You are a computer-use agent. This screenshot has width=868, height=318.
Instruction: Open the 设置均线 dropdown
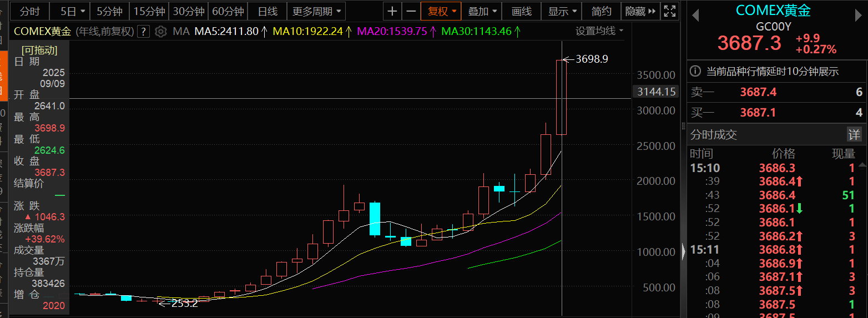click(599, 31)
